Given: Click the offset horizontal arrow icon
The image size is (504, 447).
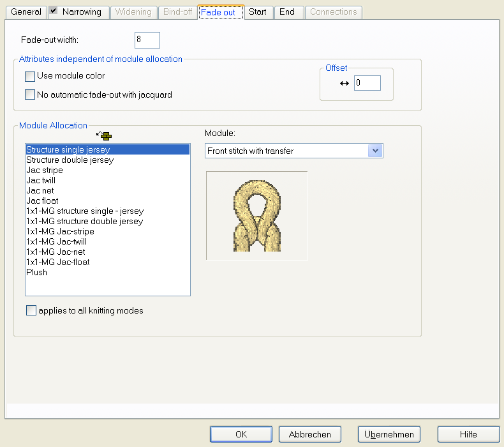Looking at the screenshot, I should pyautogui.click(x=345, y=83).
